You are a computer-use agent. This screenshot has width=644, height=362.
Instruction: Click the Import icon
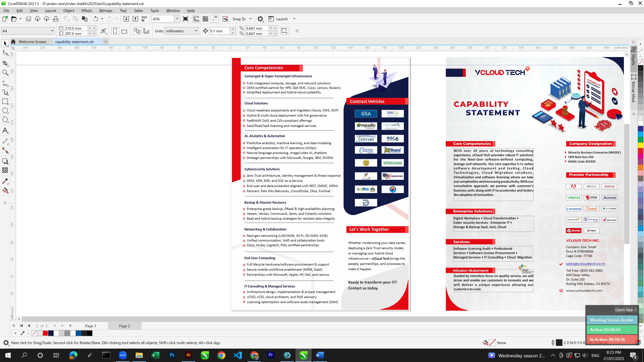126,19
